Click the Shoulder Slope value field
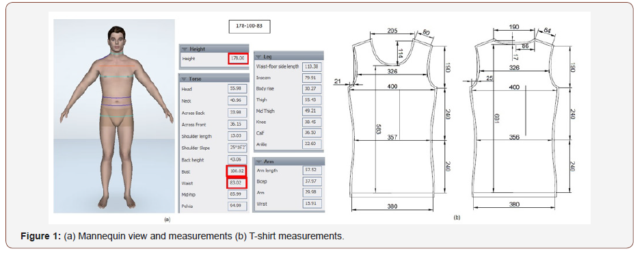Image resolution: width=644 pixels, height=253 pixels. pyautogui.click(x=237, y=148)
